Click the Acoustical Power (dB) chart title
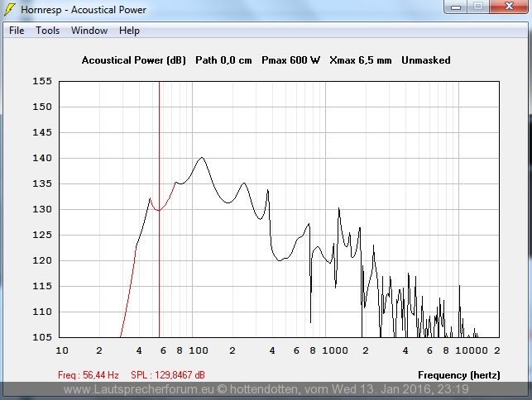Image resolution: width=532 pixels, height=400 pixels. pyautogui.click(x=134, y=60)
